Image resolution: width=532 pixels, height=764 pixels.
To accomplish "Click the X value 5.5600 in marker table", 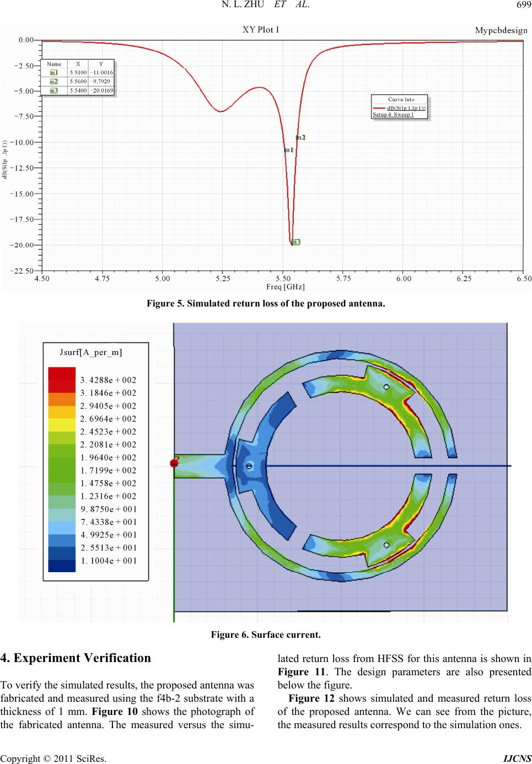I will click(x=78, y=82).
